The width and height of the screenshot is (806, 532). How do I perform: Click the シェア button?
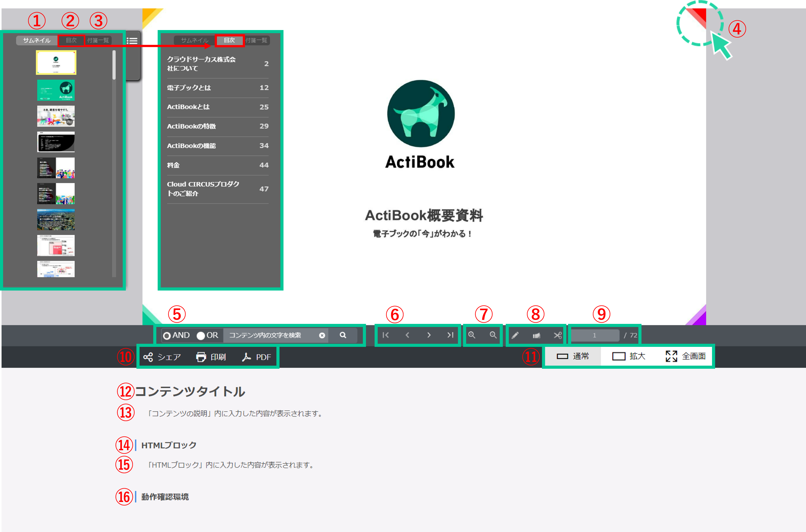(162, 357)
